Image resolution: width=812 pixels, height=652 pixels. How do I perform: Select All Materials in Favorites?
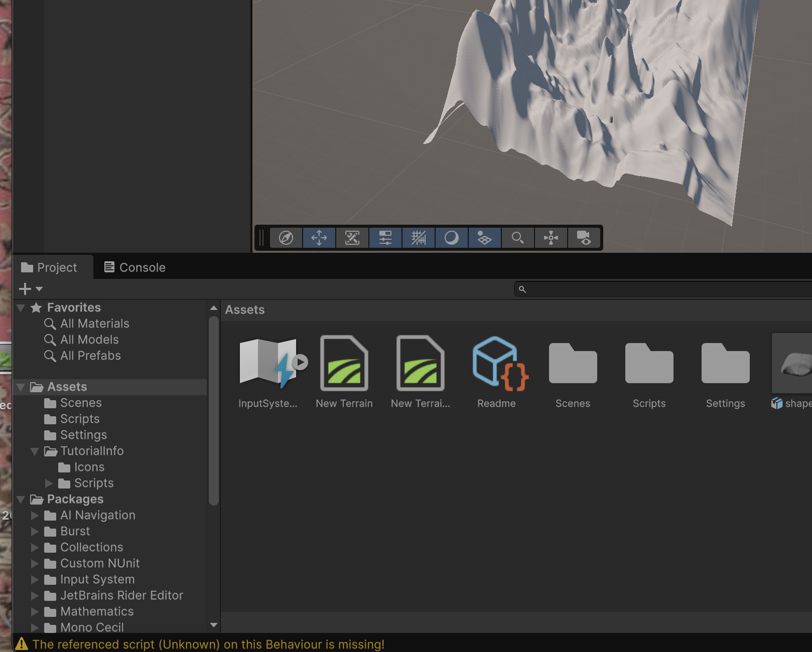(94, 324)
